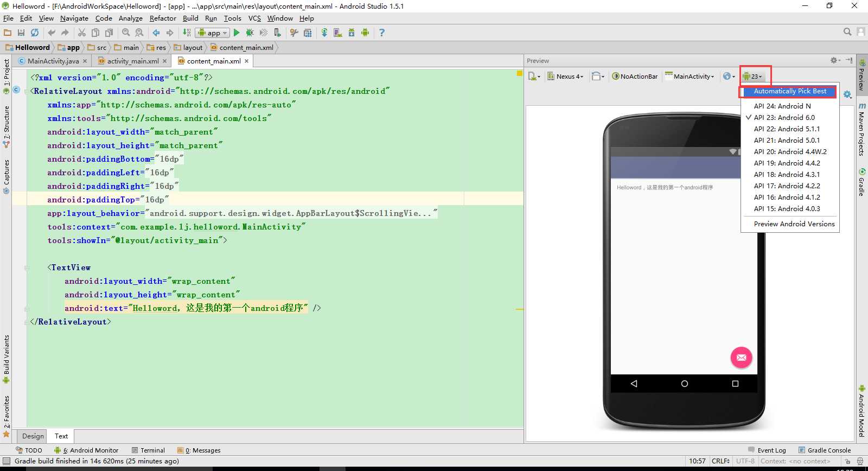Open Project Structure icon
This screenshot has width=868, height=471.
308,33
